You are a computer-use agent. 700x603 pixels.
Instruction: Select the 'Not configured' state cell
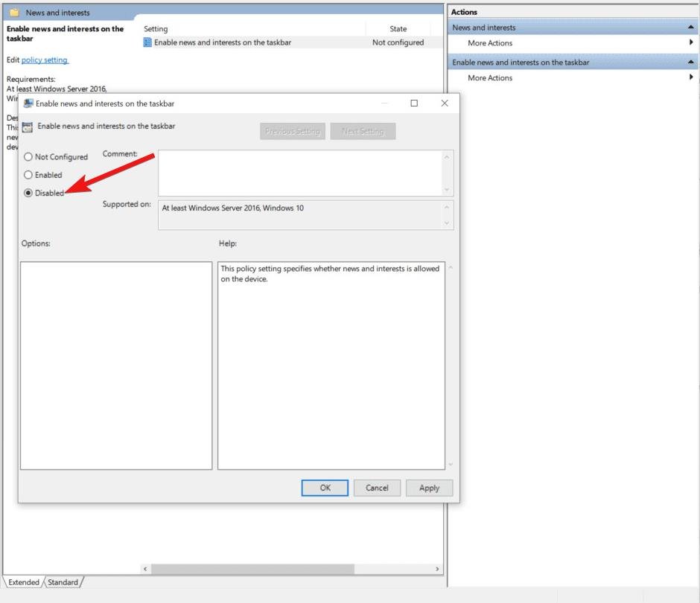point(398,42)
